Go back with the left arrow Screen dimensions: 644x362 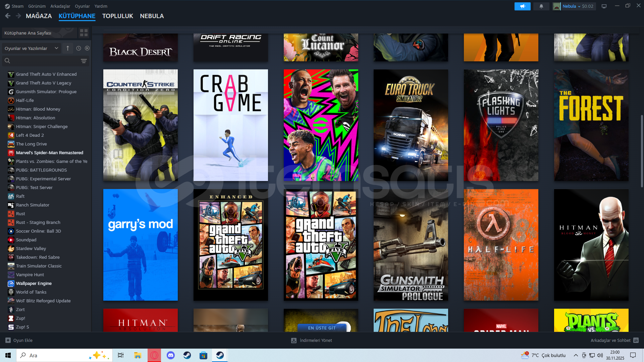pyautogui.click(x=8, y=16)
